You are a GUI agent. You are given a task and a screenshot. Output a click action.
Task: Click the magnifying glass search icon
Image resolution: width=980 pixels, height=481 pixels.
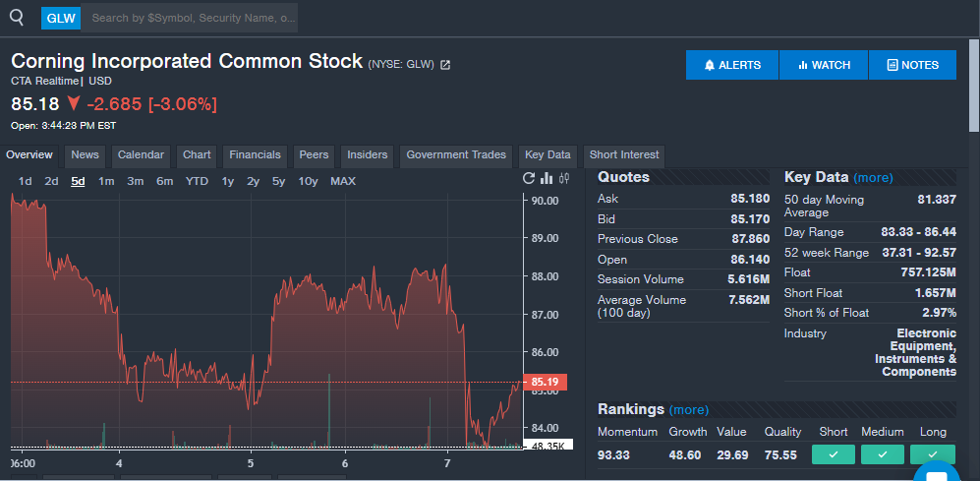pyautogui.click(x=17, y=17)
